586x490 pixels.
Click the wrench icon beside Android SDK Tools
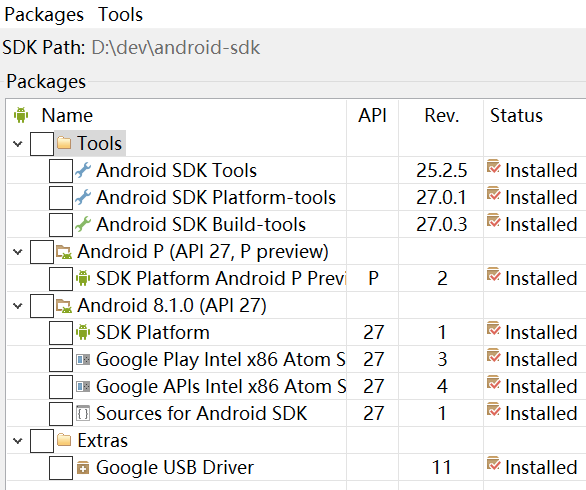pos(83,170)
